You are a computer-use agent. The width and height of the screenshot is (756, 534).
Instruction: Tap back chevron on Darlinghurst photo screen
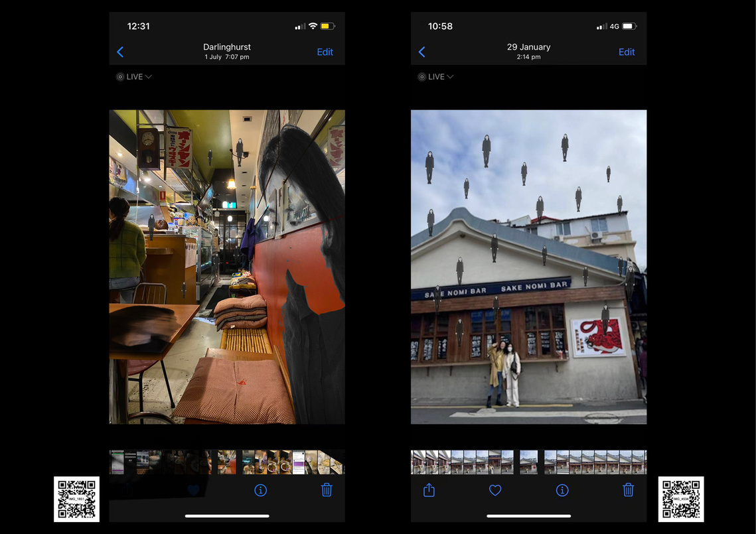120,52
